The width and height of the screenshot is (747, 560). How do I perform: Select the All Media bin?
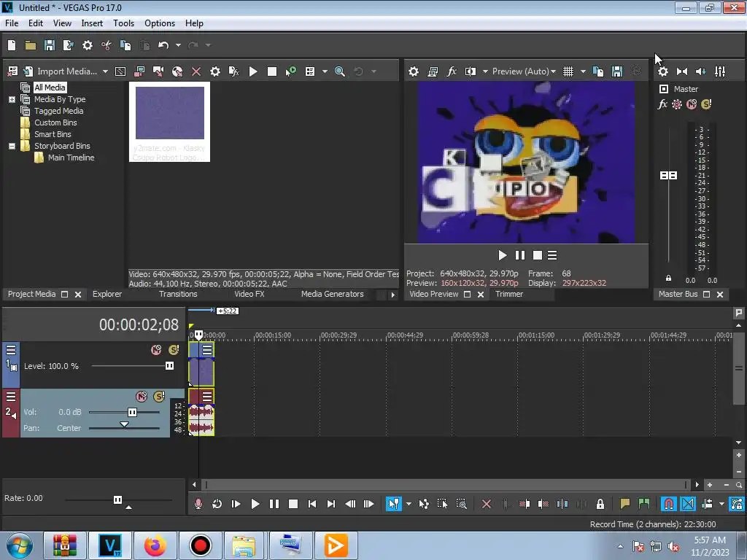tap(50, 87)
